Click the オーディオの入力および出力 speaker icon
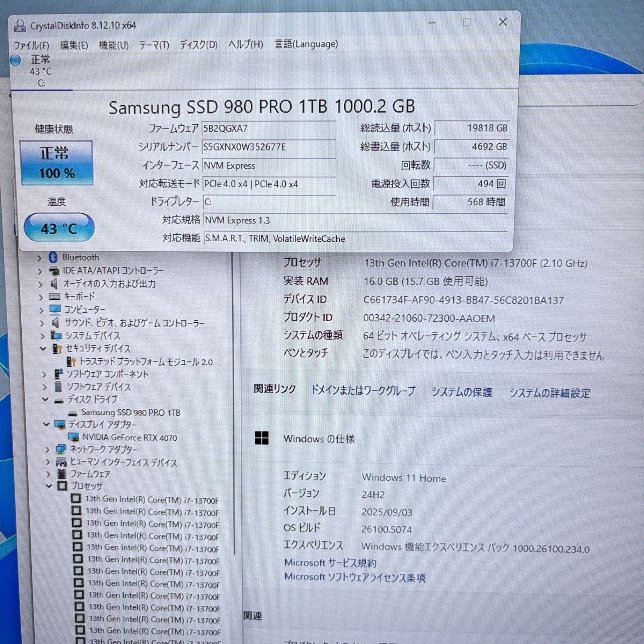Viewport: 644px width, 644px height. pyautogui.click(x=54, y=284)
